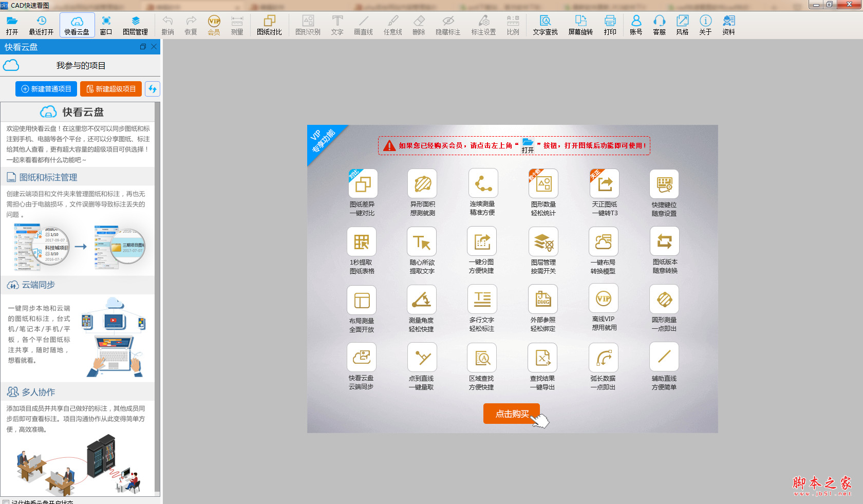Open the 资料 resources icon
863x504 pixels.
pos(728,25)
